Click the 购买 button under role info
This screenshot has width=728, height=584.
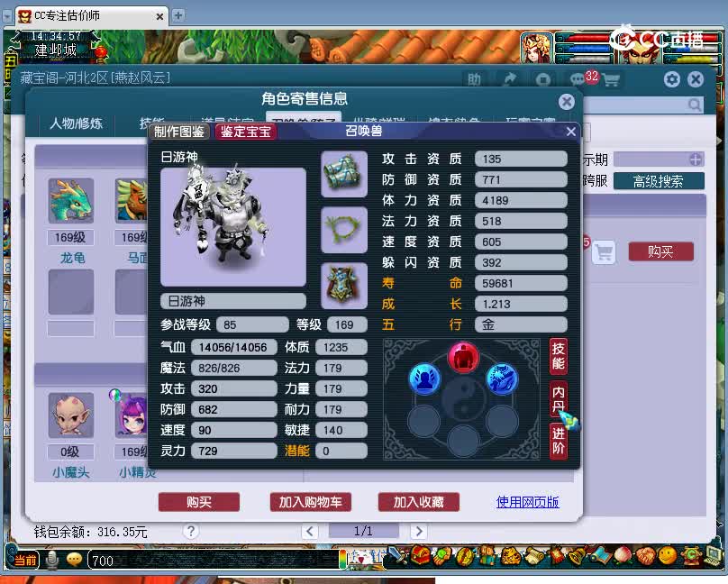(199, 502)
